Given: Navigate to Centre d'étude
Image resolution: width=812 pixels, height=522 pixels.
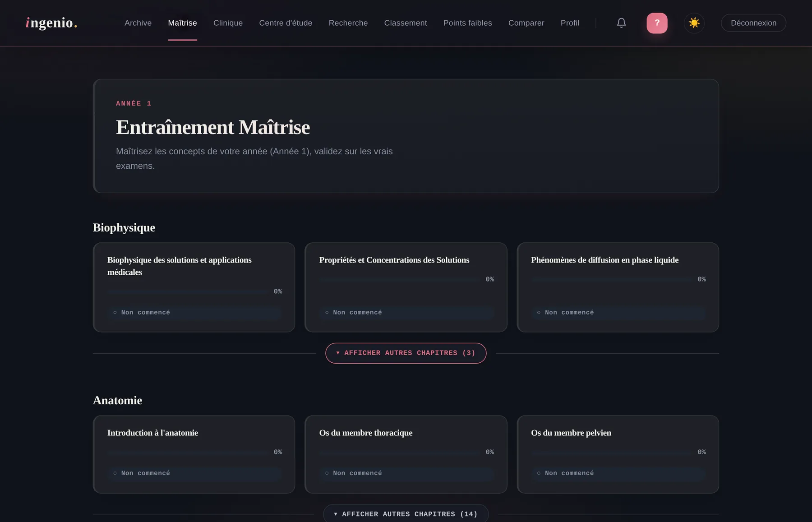Looking at the screenshot, I should coord(286,23).
